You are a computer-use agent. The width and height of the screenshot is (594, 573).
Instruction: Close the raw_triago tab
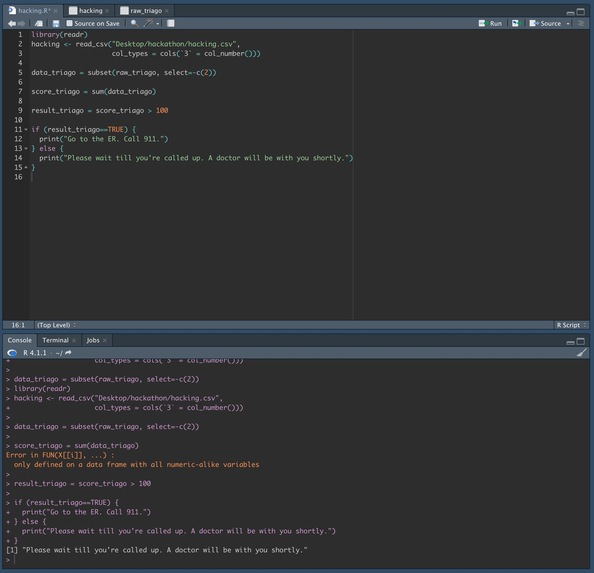click(166, 11)
